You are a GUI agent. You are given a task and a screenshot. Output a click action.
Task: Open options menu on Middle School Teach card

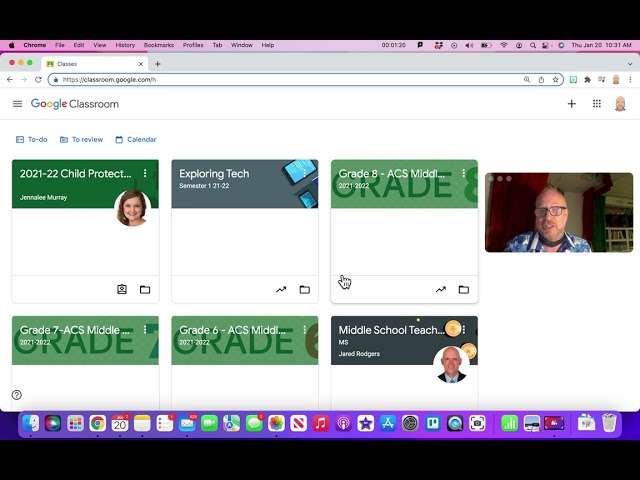464,329
